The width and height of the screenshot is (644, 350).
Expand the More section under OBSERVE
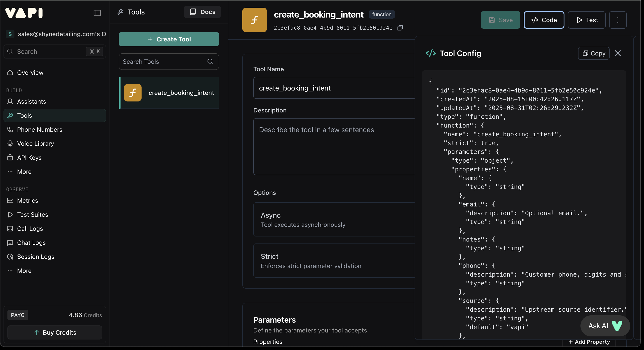click(24, 270)
